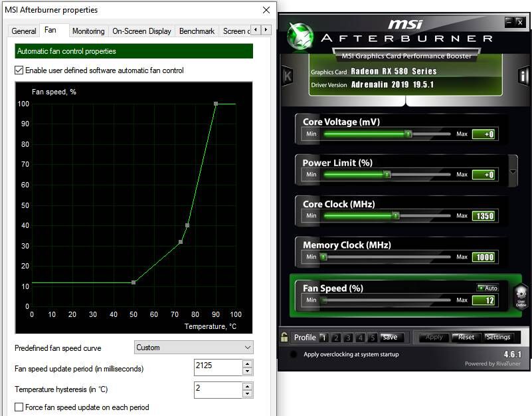Select profile slot 4

361,338
